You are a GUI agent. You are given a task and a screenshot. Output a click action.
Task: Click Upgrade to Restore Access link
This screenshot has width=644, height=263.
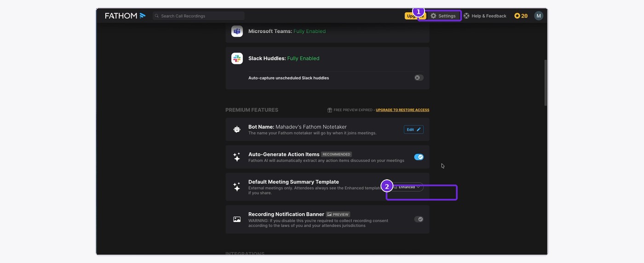tap(402, 110)
